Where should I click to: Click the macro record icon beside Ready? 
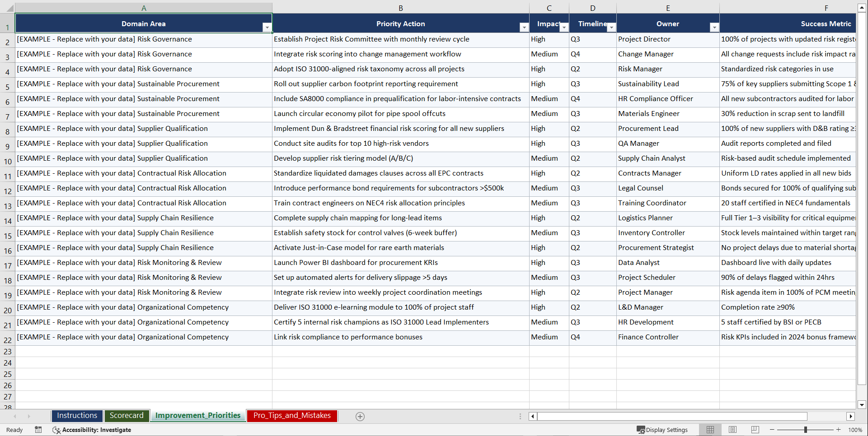pos(38,430)
